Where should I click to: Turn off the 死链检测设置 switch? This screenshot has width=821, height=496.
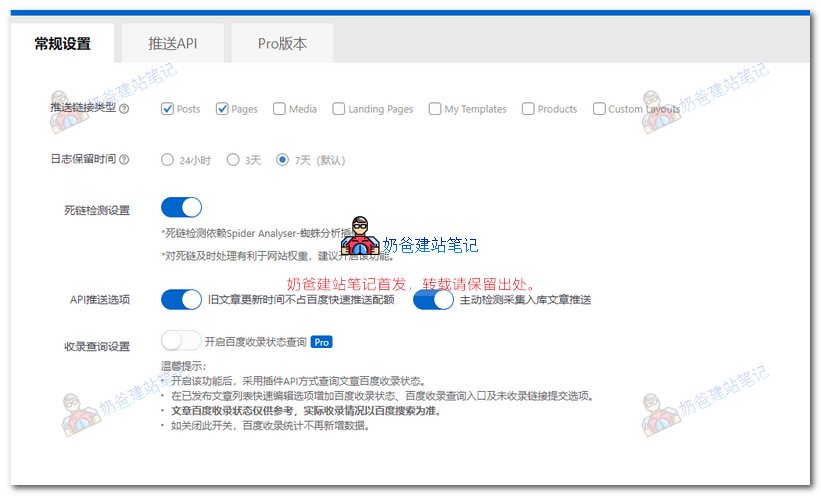tap(181, 208)
